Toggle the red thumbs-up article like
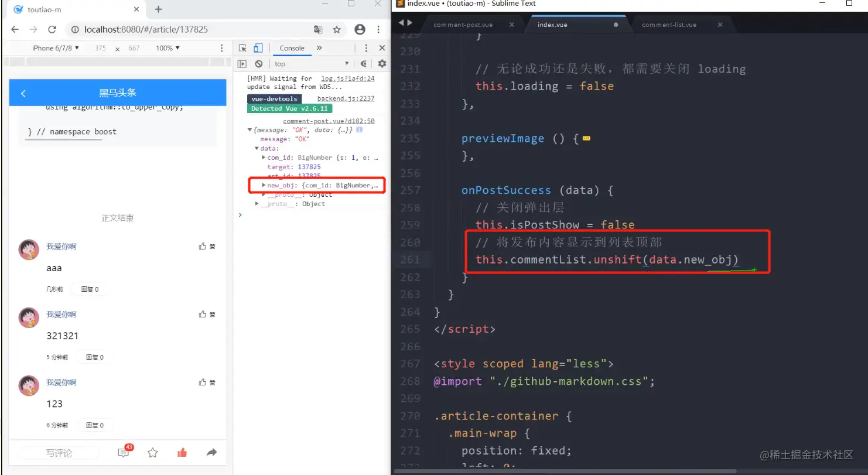868x475 pixels. pos(182,453)
